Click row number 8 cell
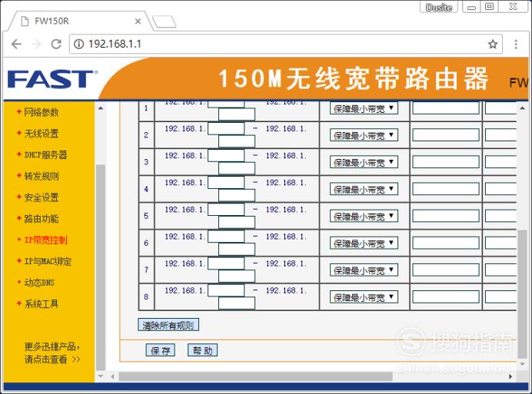The image size is (532, 394). [146, 297]
